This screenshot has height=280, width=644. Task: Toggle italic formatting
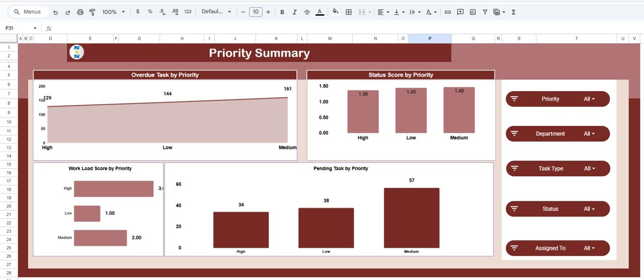click(x=294, y=12)
